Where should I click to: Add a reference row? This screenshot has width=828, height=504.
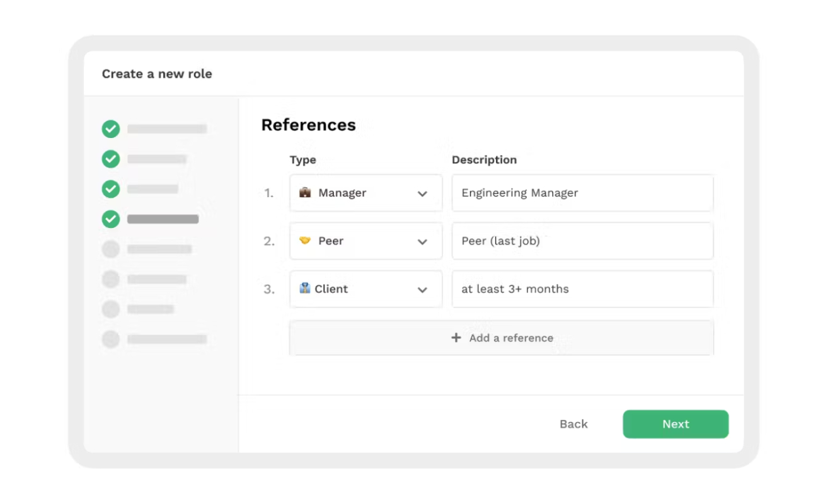coord(502,338)
